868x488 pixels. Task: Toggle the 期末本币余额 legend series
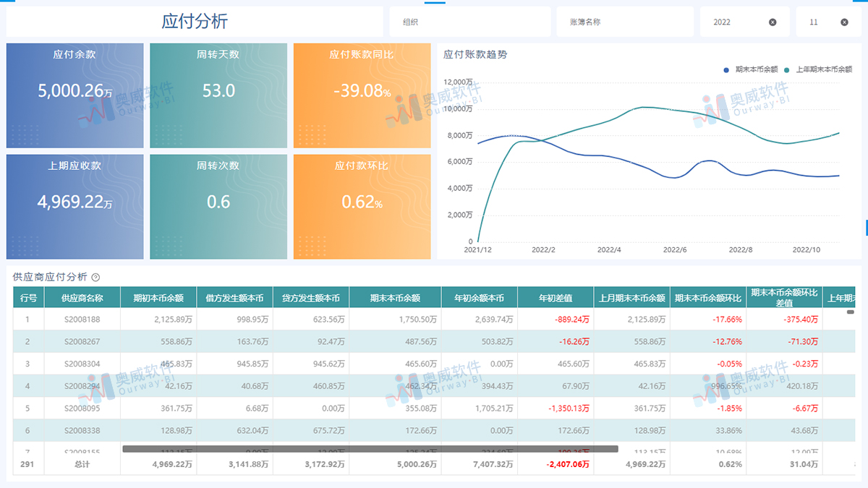coord(750,69)
